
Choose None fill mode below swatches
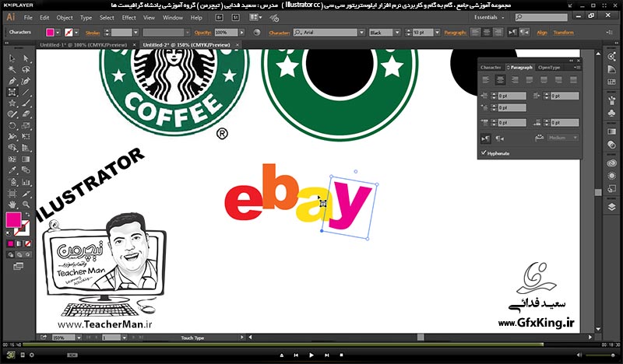point(28,243)
